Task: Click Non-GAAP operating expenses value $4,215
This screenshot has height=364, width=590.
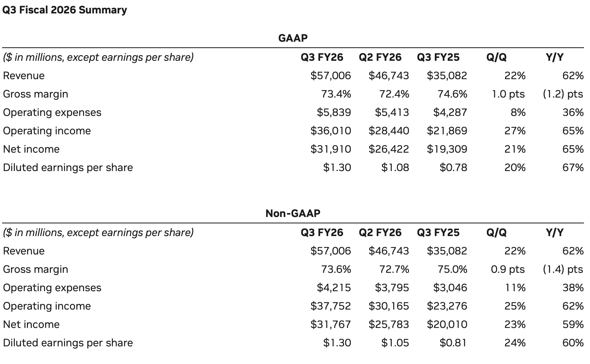Action: (x=334, y=288)
